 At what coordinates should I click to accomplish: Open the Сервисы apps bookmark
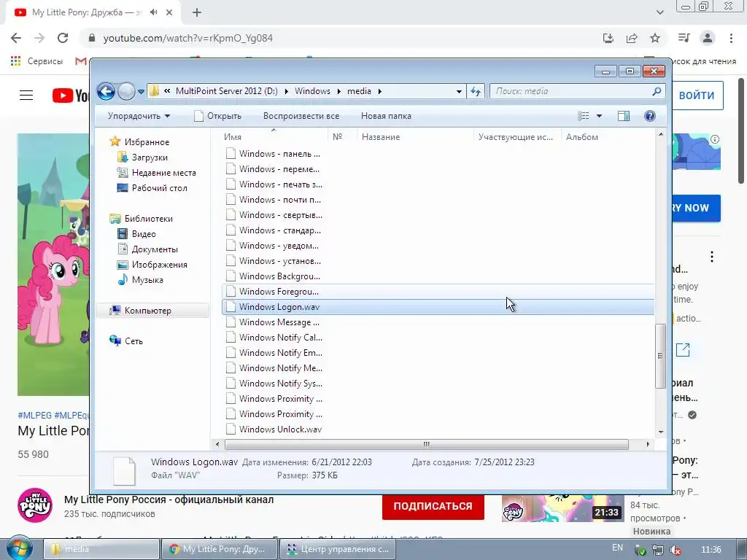[36, 61]
